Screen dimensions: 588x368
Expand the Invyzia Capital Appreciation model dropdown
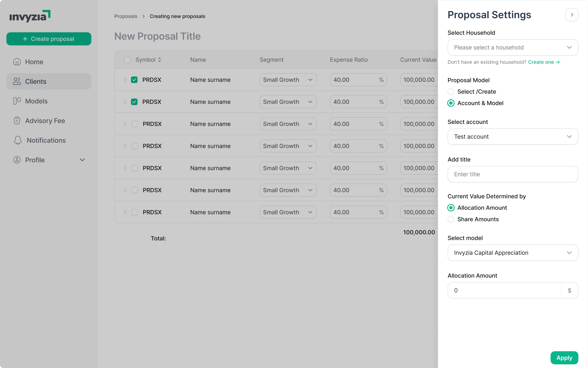pos(513,253)
